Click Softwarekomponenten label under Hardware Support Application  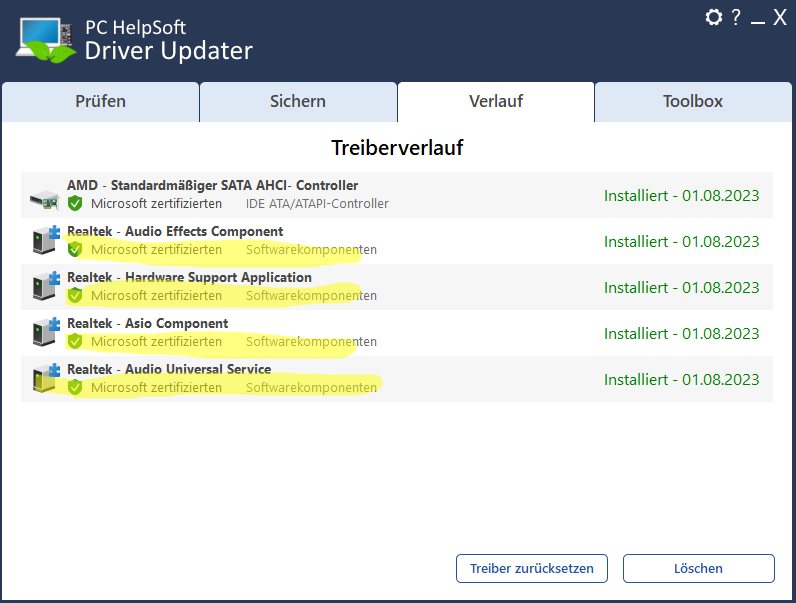pyautogui.click(x=311, y=295)
